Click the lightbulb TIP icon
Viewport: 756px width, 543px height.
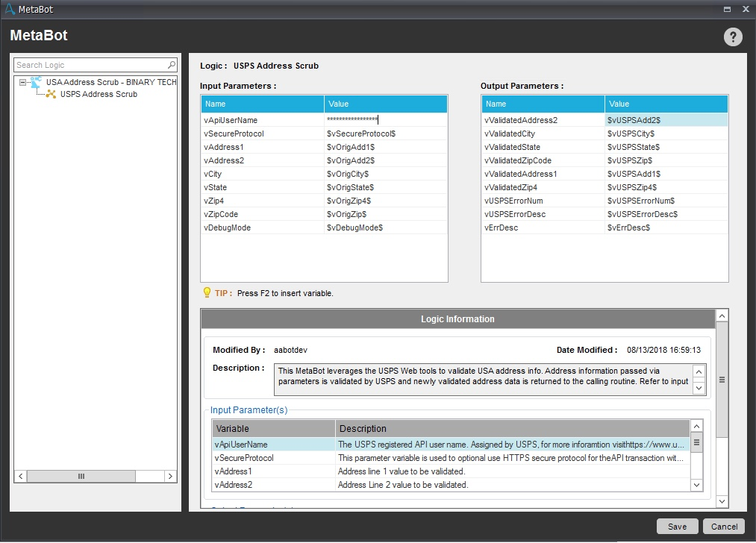(x=207, y=293)
